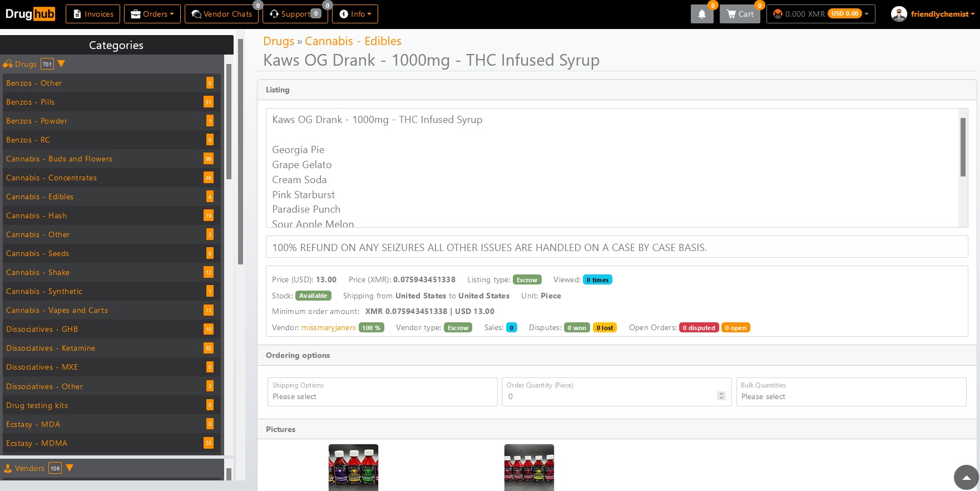Click the categories list scrollbar

(x=229, y=121)
